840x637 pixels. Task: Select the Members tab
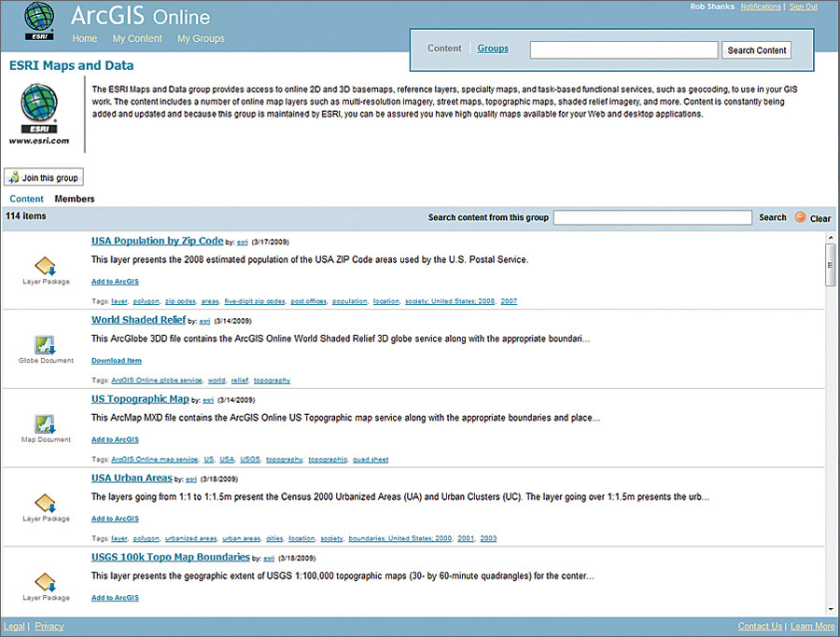pos(75,199)
